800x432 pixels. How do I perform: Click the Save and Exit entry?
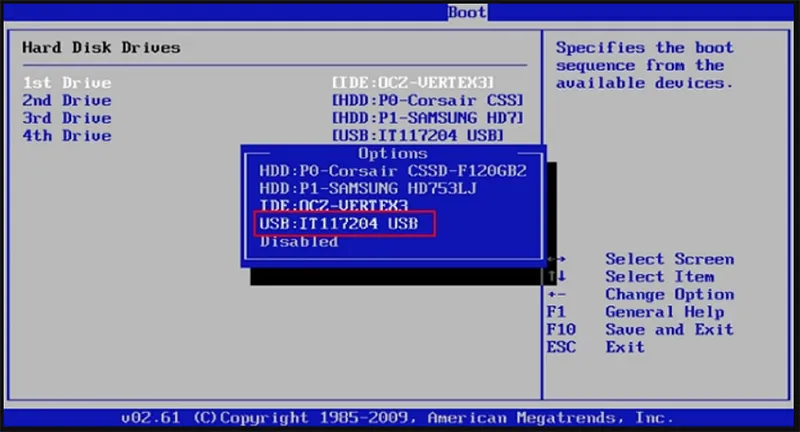[x=669, y=329]
